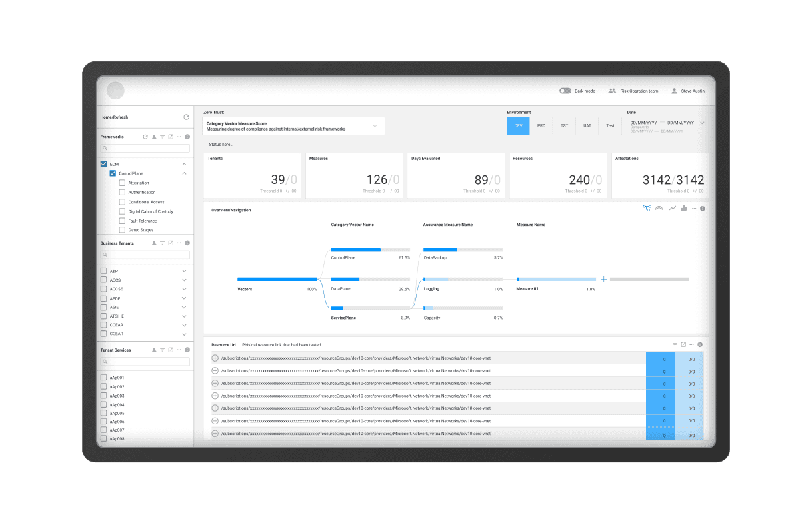Click the DataBackup measure bar
Image resolution: width=812 pixels, height=523 pixels.
(x=463, y=249)
